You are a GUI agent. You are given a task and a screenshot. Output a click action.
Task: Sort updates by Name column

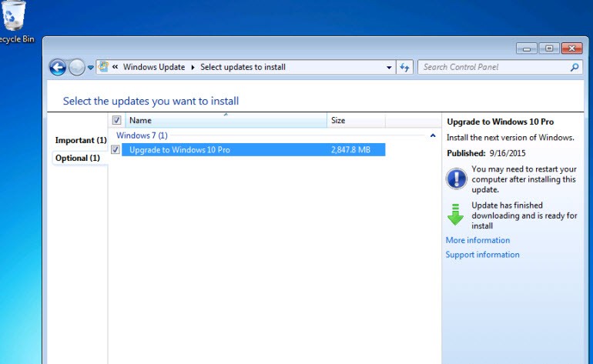coord(226,120)
